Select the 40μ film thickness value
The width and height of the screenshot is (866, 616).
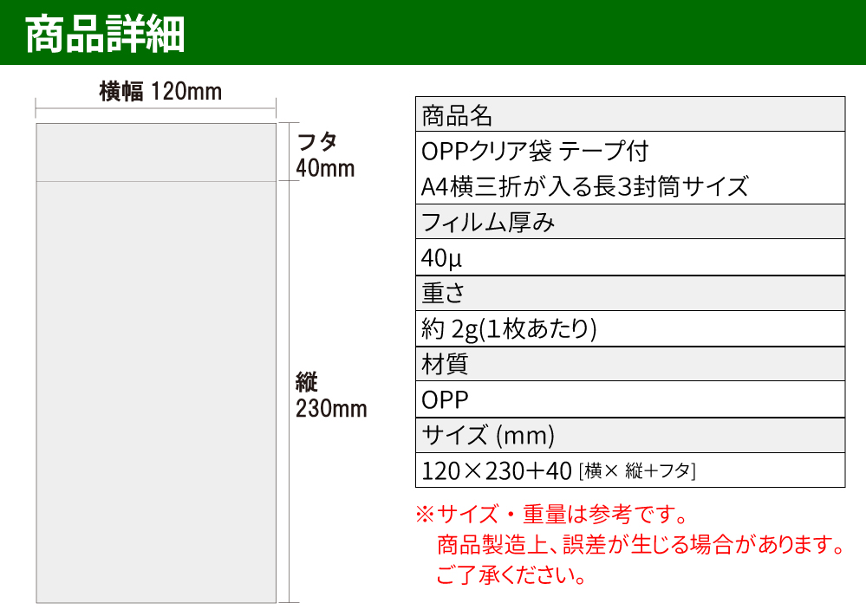coord(445,257)
